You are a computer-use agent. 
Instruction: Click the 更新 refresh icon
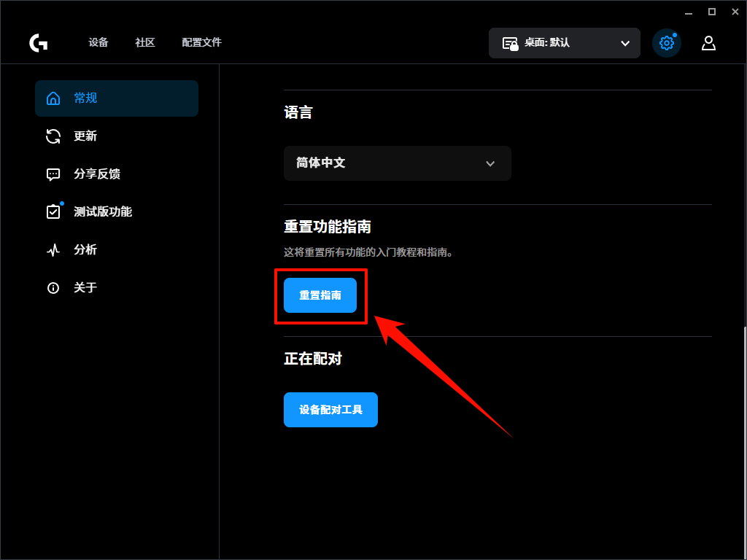(53, 136)
